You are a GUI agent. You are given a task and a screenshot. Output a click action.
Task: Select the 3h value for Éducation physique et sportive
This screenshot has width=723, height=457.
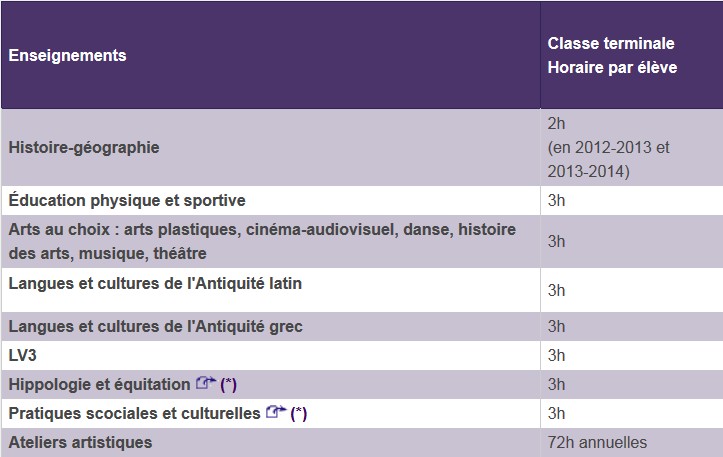coord(557,201)
